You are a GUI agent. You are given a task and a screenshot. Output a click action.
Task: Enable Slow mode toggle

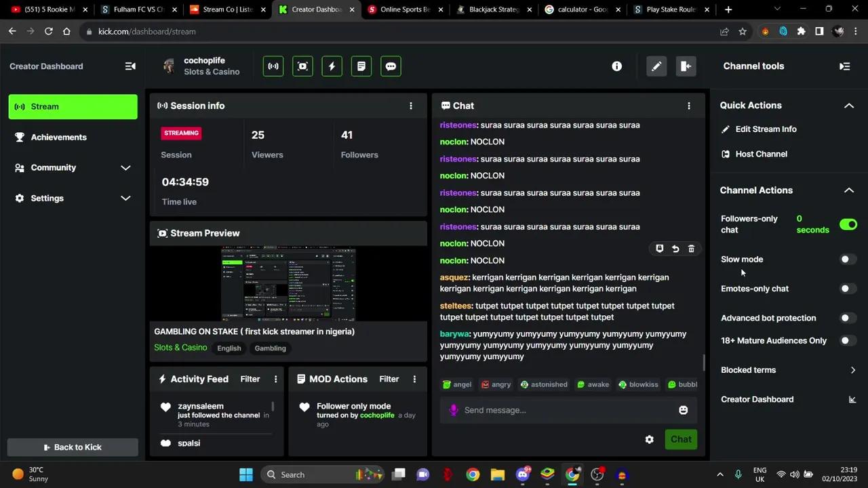848,259
